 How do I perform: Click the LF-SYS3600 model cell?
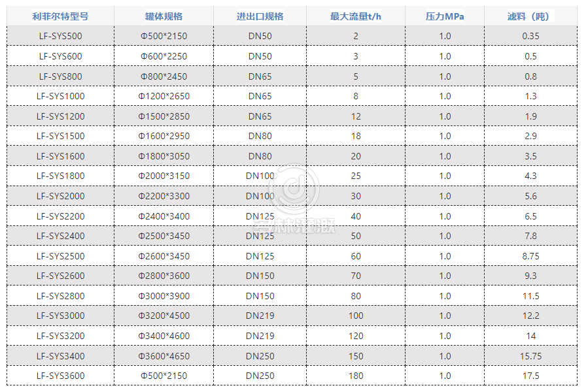(x=60, y=376)
